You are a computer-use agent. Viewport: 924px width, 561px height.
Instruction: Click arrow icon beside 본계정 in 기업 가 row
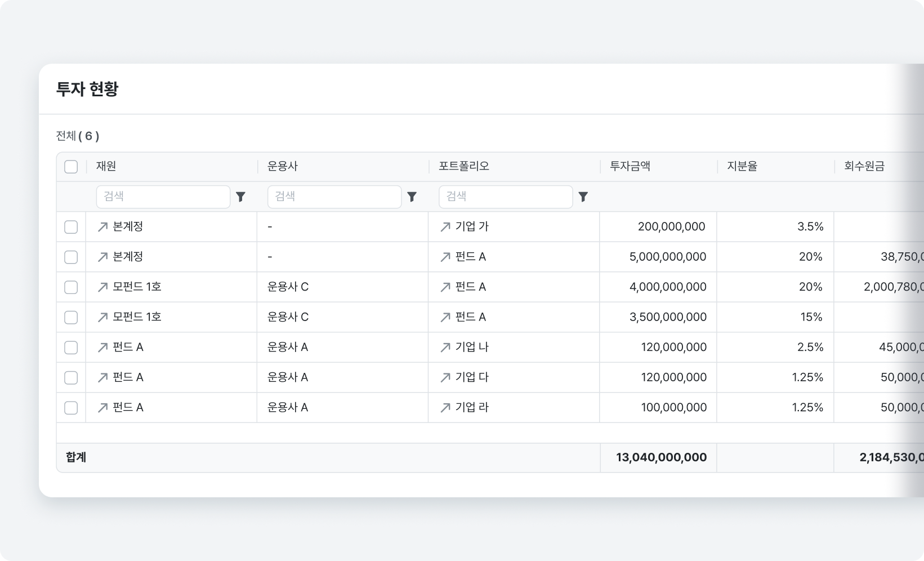pos(102,226)
